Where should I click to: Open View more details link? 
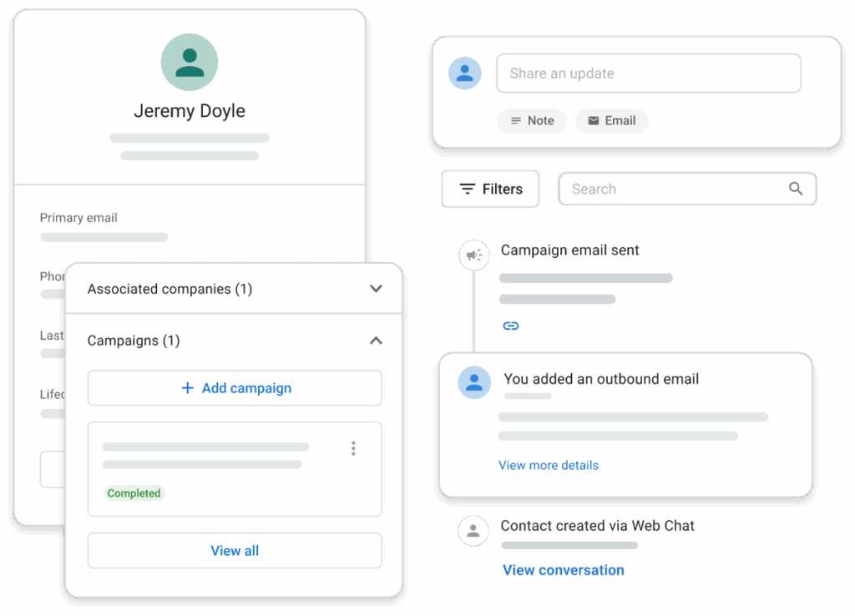(x=549, y=465)
